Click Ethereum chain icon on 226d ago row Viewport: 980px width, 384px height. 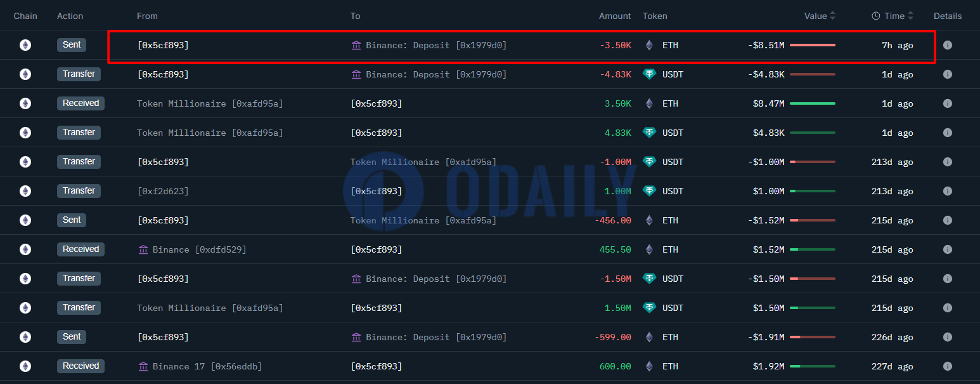[25, 337]
